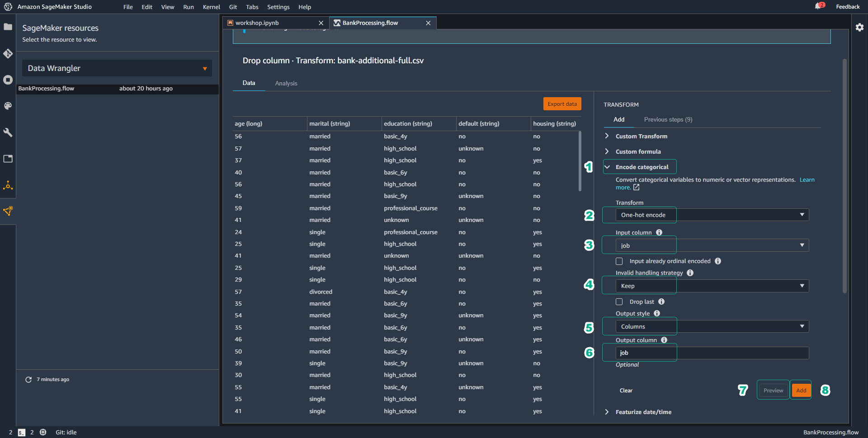The width and height of the screenshot is (868, 438).
Task: Select the Add tab under TRANSFORM
Action: coord(619,119)
